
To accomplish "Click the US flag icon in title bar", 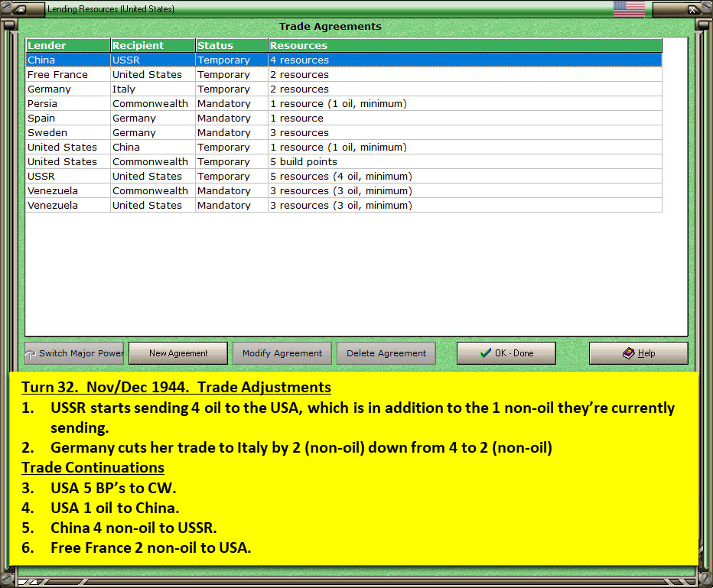I will [x=629, y=9].
